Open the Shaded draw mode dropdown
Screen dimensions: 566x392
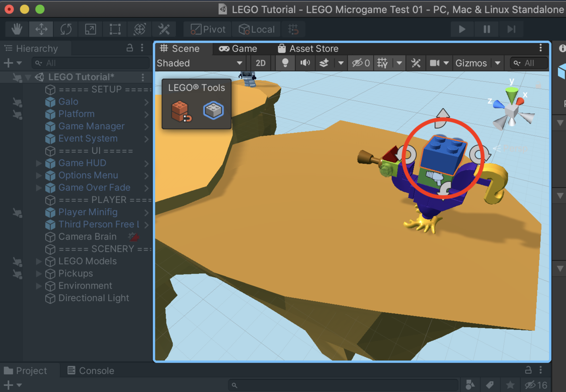point(200,63)
